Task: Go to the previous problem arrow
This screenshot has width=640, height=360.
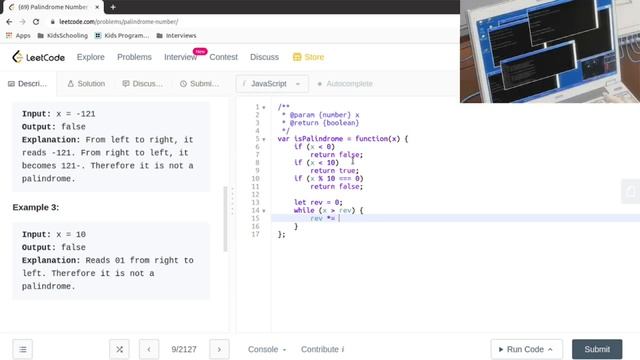Action: pyautogui.click(x=149, y=349)
